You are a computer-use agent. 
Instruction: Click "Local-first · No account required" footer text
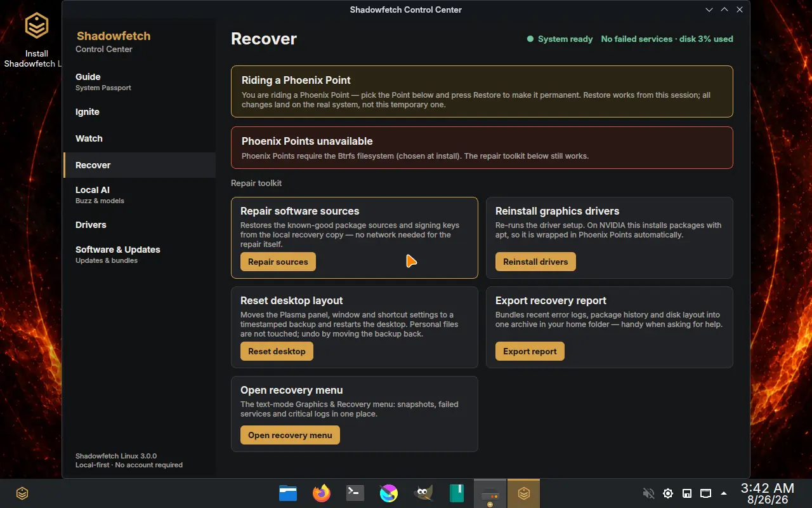click(129, 465)
